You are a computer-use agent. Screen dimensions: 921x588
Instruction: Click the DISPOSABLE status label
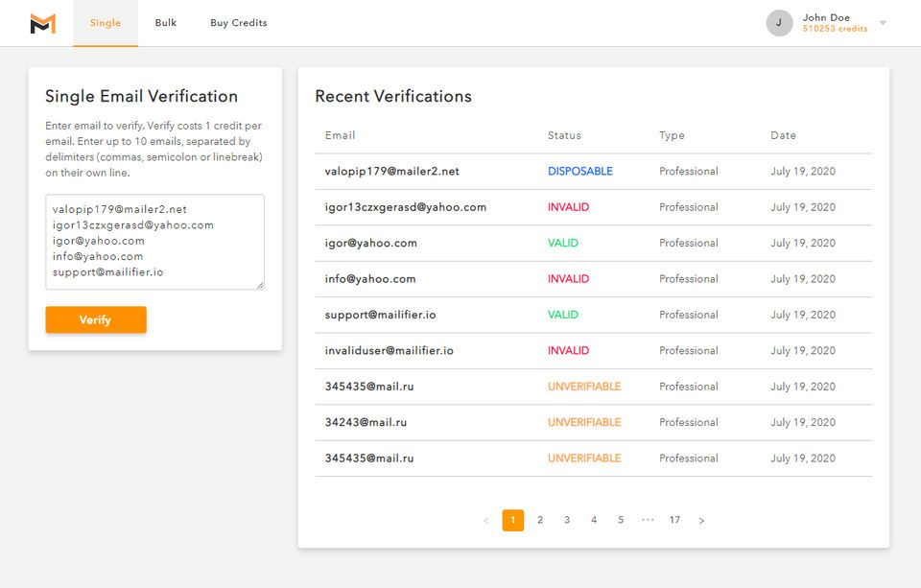(580, 172)
